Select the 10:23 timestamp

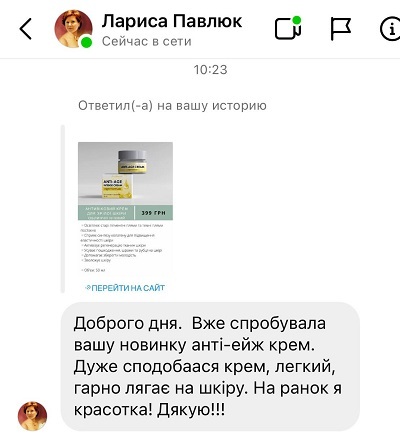click(x=210, y=70)
